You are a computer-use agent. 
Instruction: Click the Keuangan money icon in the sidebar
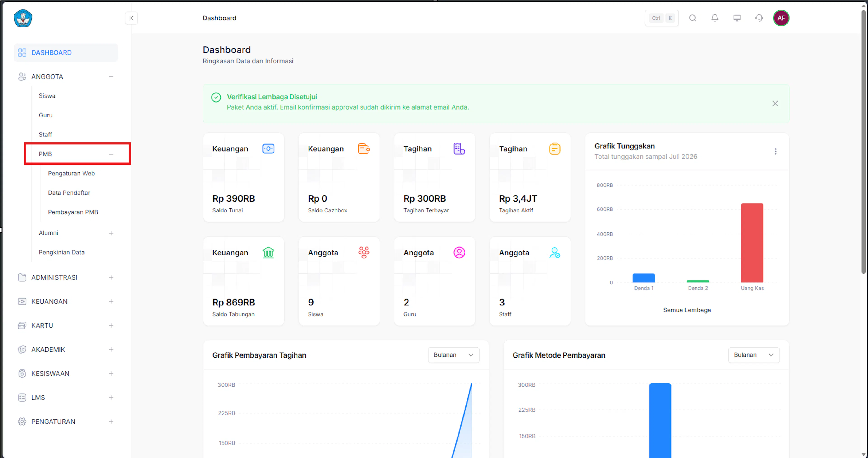[22, 301]
